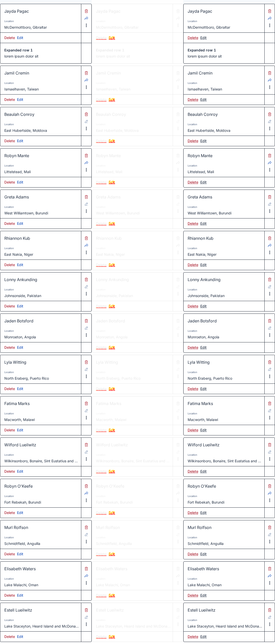
Task: Open three-dot menu for Murl Rolfson, leftmost panel
Action: tap(86, 542)
